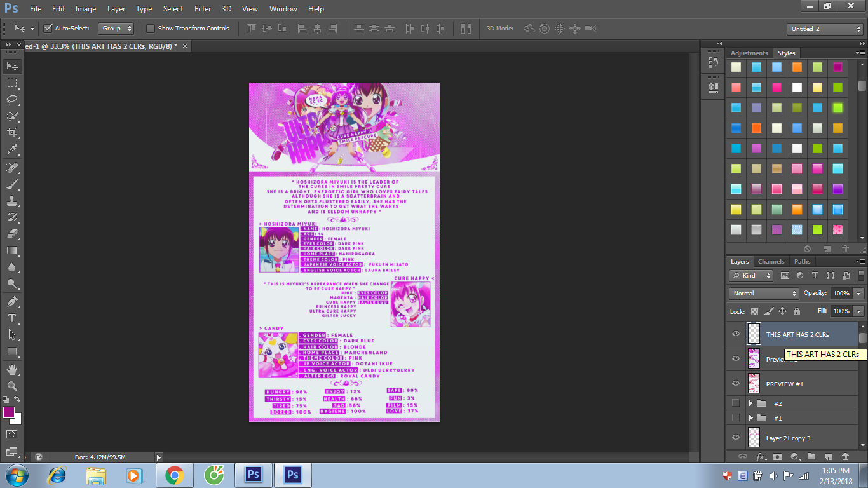Viewport: 868px width, 488px height.
Task: Select the History Brush tool
Action: pos(12,217)
